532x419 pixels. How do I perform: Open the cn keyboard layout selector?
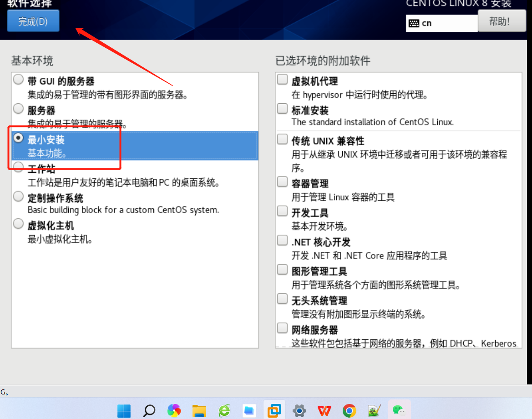[x=441, y=23]
